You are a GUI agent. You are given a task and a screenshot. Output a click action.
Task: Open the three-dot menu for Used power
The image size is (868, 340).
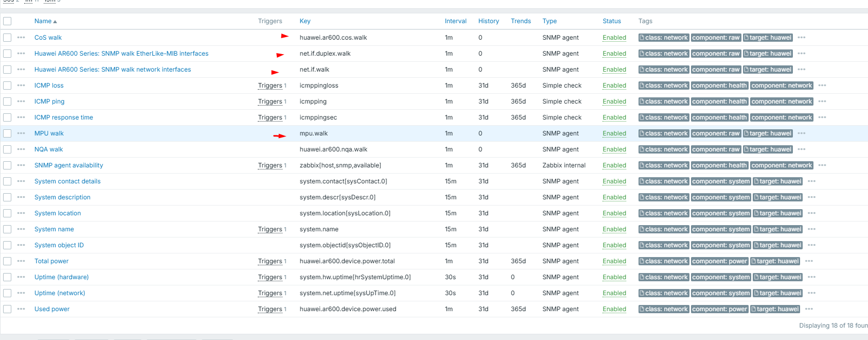(21, 309)
